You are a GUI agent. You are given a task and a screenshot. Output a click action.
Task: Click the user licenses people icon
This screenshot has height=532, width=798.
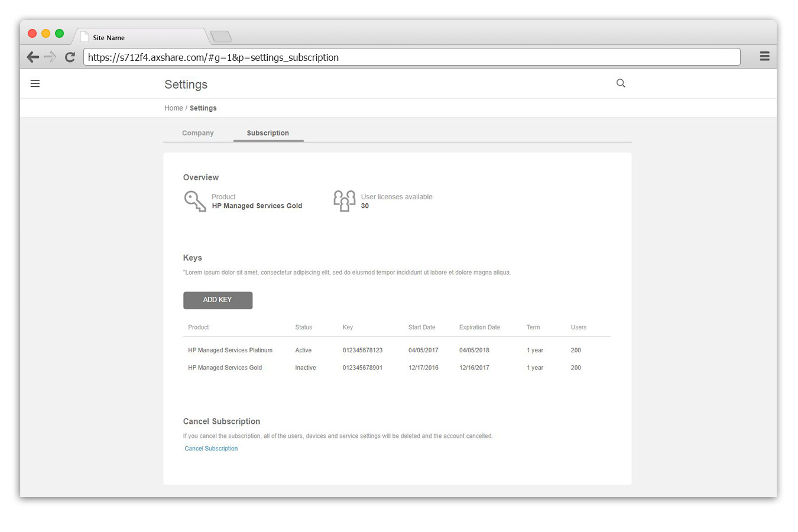pyautogui.click(x=345, y=201)
